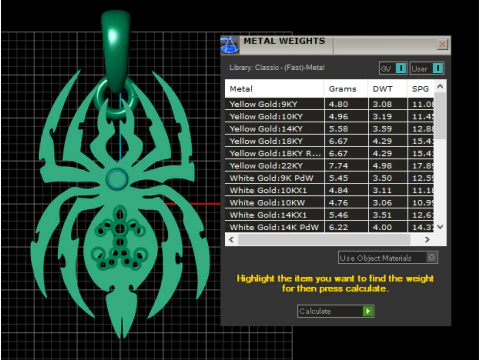The height and width of the screenshot is (360, 480).
Task: Click the horizontal scroll left arrow
Action: click(231, 239)
